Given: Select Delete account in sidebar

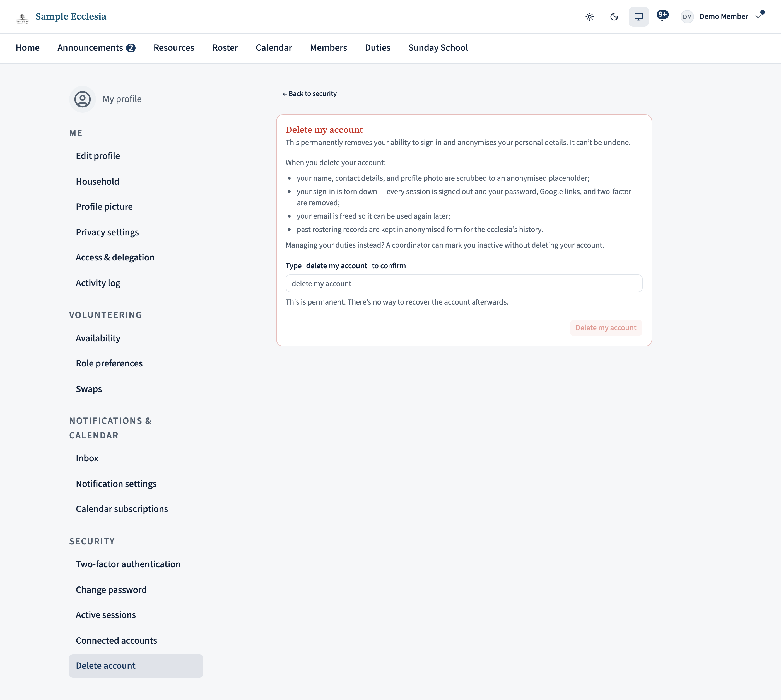Looking at the screenshot, I should click(x=136, y=666).
